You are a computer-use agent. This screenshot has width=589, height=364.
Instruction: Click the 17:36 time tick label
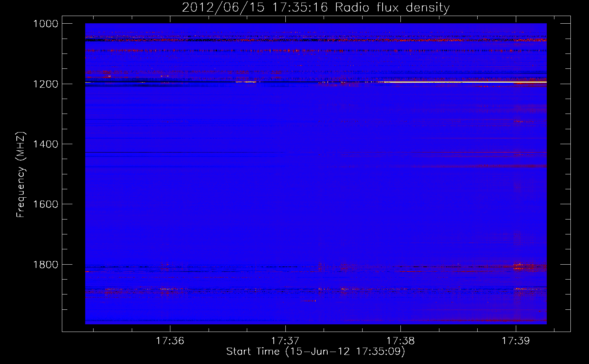coord(170,341)
